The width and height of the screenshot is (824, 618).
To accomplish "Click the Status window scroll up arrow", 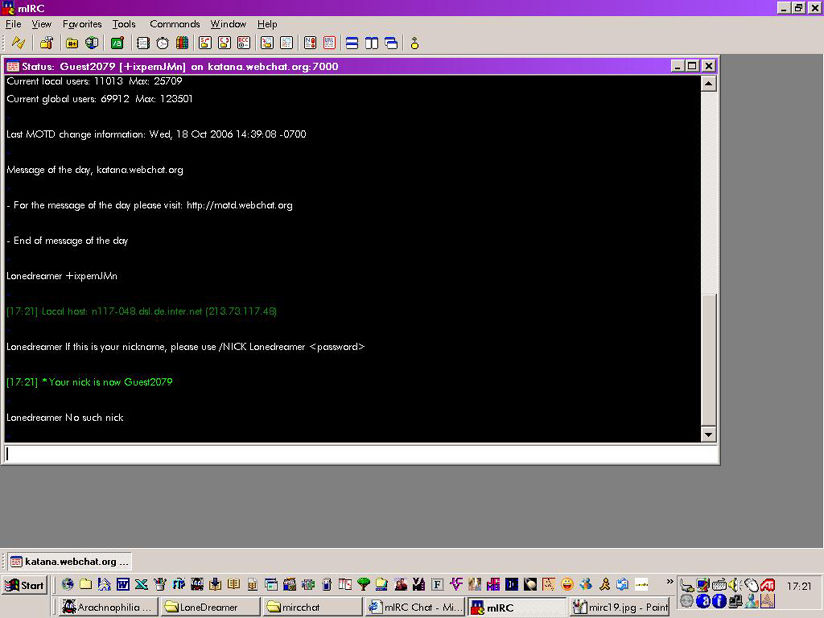I will pyautogui.click(x=708, y=84).
